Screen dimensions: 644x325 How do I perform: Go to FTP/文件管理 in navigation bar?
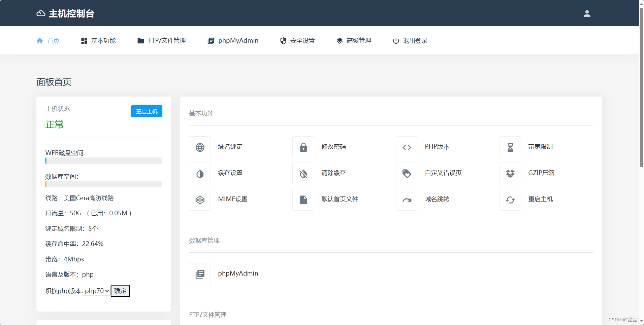point(162,41)
